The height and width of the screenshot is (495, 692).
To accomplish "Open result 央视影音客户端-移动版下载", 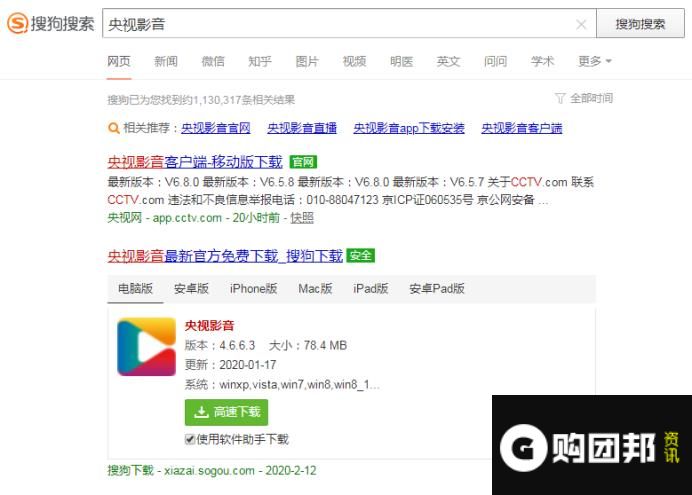I will 195,162.
